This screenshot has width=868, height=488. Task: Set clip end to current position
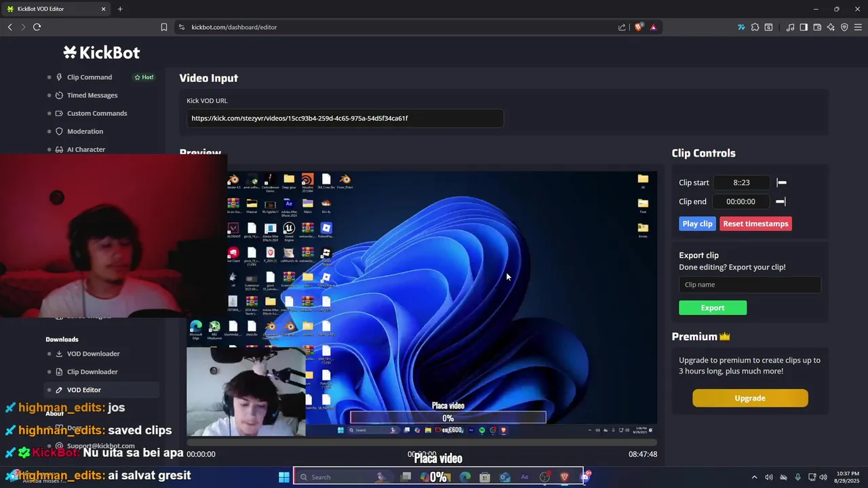[781, 201]
